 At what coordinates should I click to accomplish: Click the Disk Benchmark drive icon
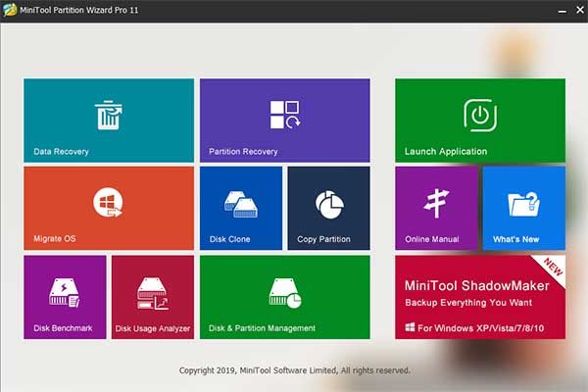click(65, 293)
